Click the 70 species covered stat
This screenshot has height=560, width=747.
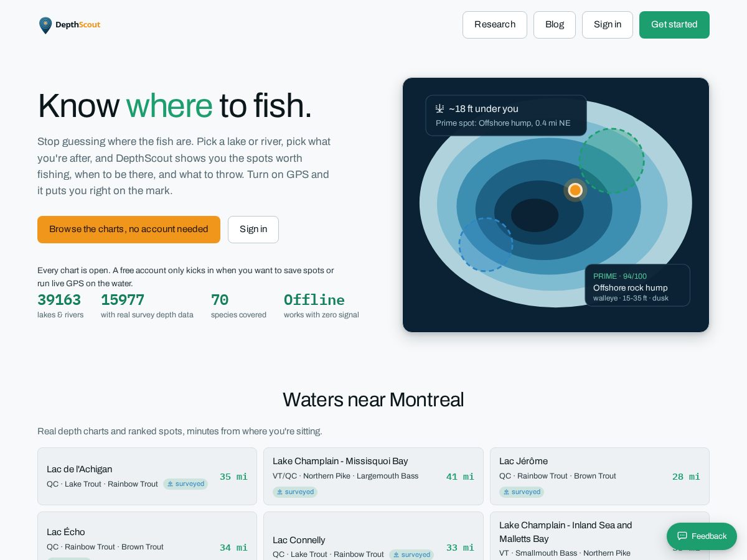[x=238, y=306]
